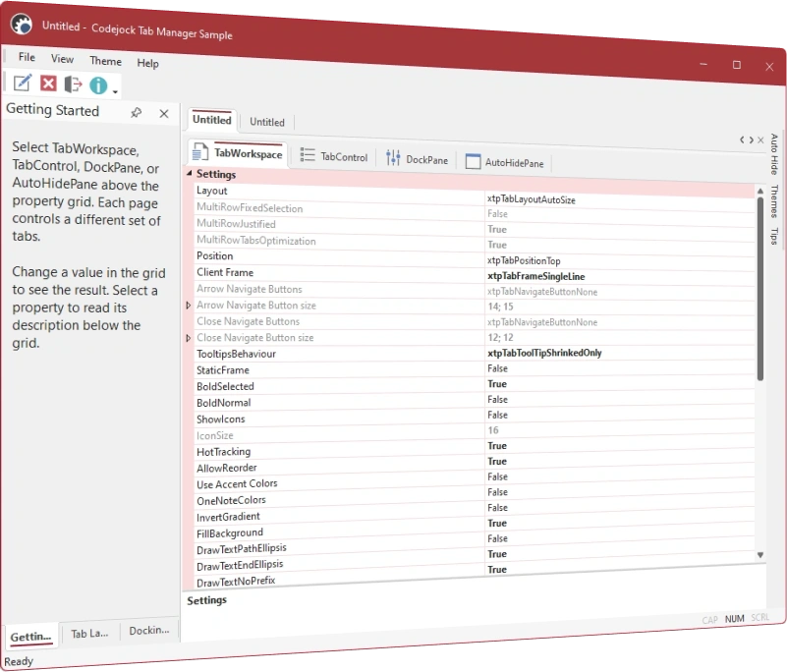This screenshot has width=787, height=672.
Task: Click the TabWorkspace page icon
Action: pyautogui.click(x=200, y=152)
